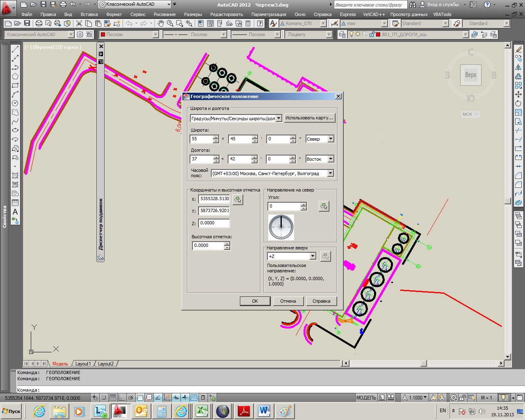Open the Рисование menu

164,14
